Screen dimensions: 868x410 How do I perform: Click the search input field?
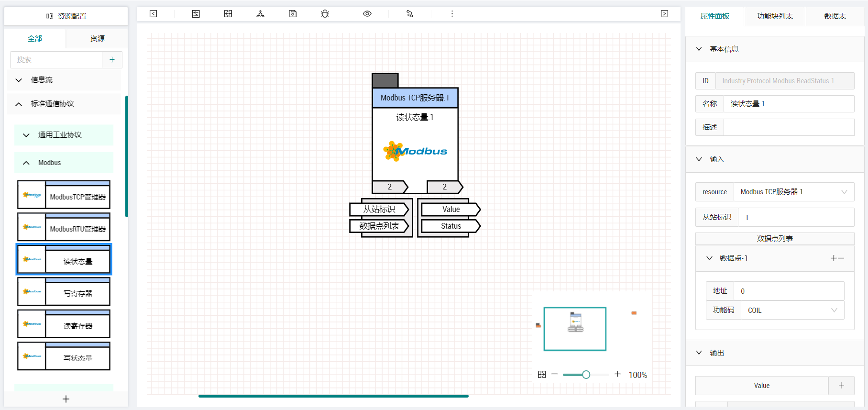pos(56,60)
